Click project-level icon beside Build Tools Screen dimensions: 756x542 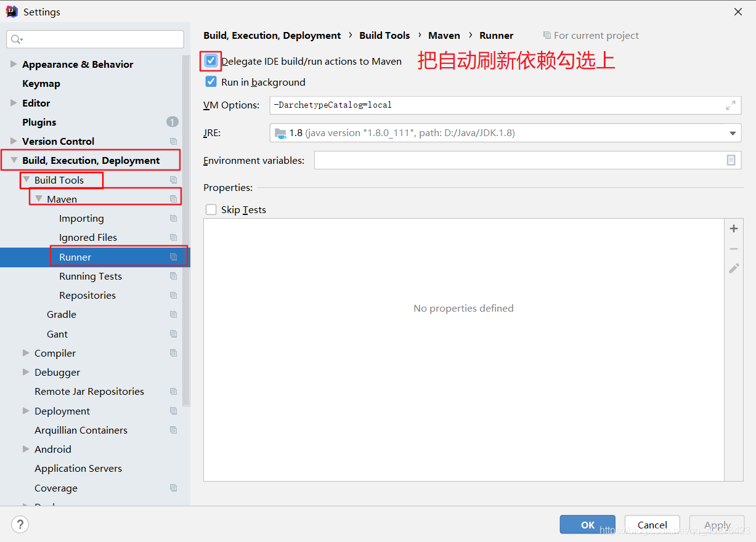pos(173,180)
